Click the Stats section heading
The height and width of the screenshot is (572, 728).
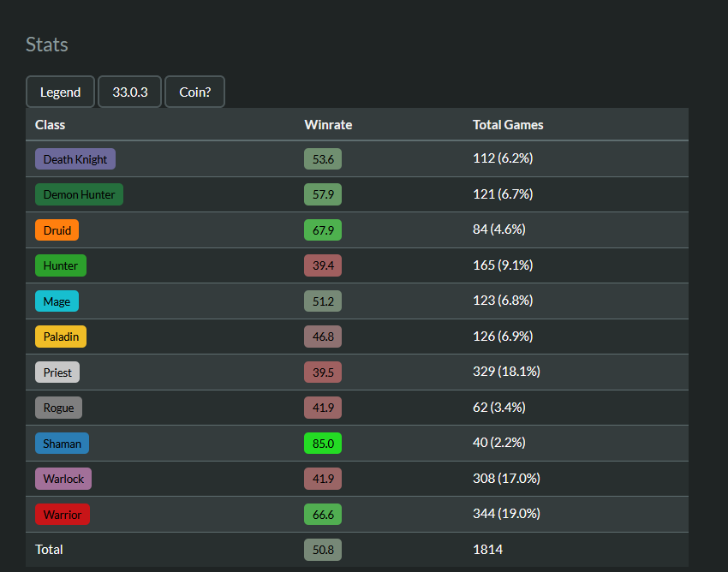pyautogui.click(x=47, y=45)
